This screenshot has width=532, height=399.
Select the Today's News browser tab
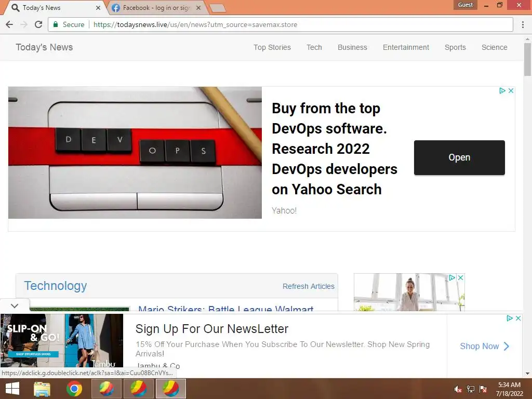point(54,8)
